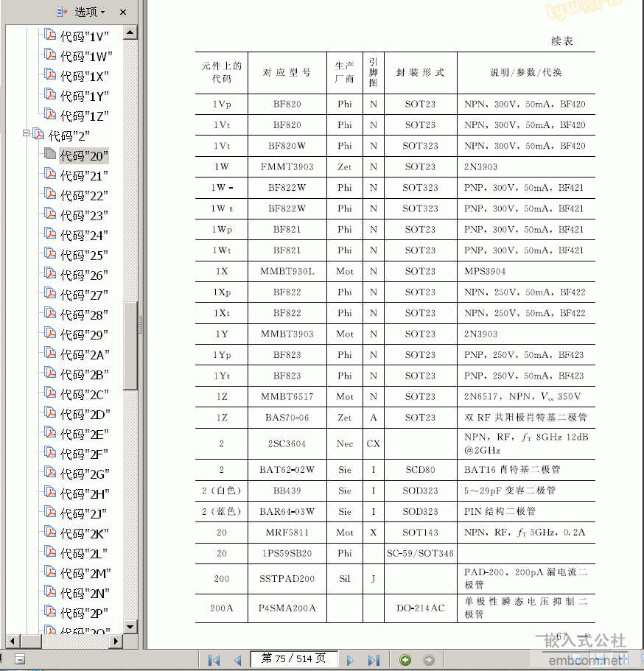The image size is (644, 671).
Task: Open bookmark 代码"28"
Action: click(84, 315)
